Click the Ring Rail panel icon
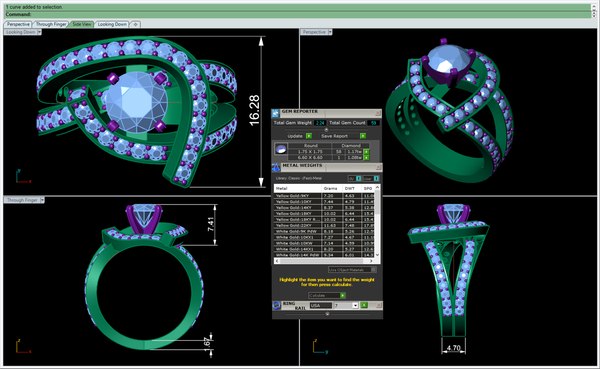The height and width of the screenshot is (369, 600). tap(277, 305)
